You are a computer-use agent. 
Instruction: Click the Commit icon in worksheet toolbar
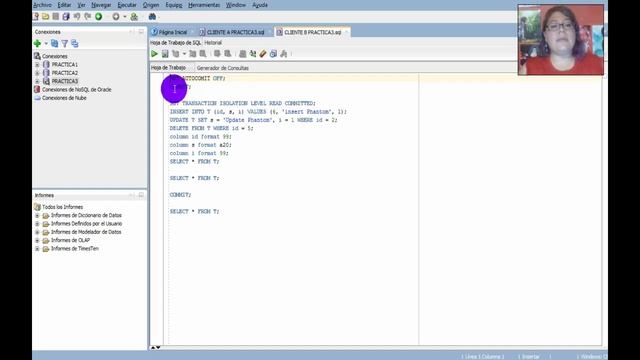[217, 54]
